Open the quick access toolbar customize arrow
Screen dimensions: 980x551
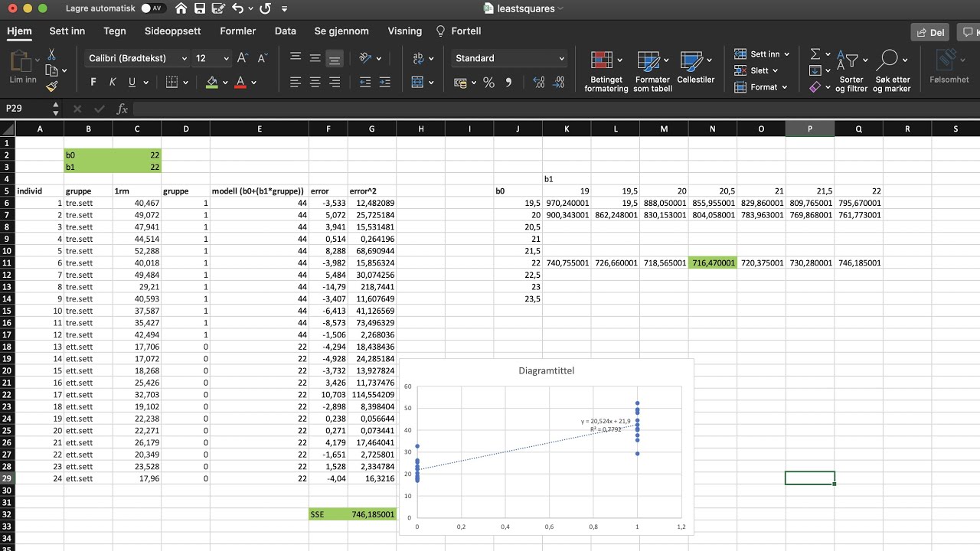tap(285, 9)
